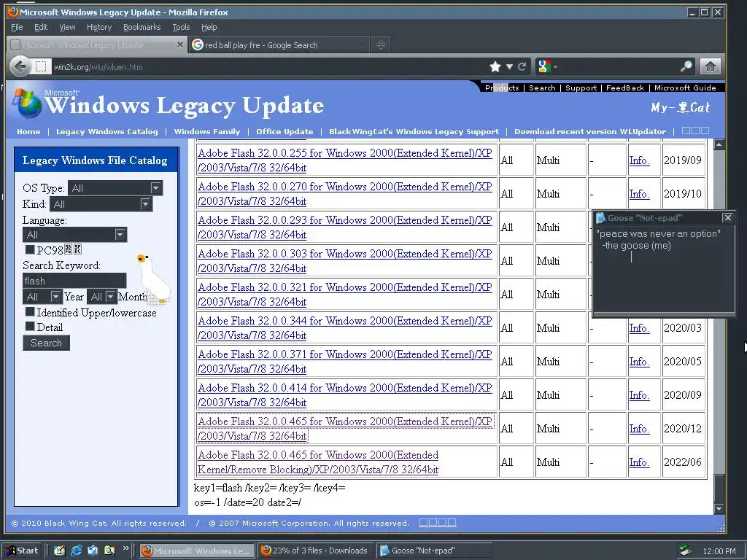Click the system tray network icon
The height and width of the screenshot is (560, 747).
[685, 551]
